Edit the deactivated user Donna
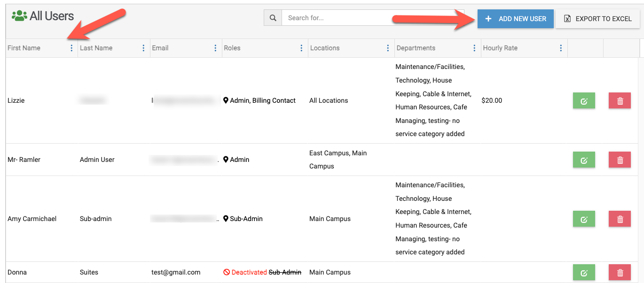 coord(584,273)
